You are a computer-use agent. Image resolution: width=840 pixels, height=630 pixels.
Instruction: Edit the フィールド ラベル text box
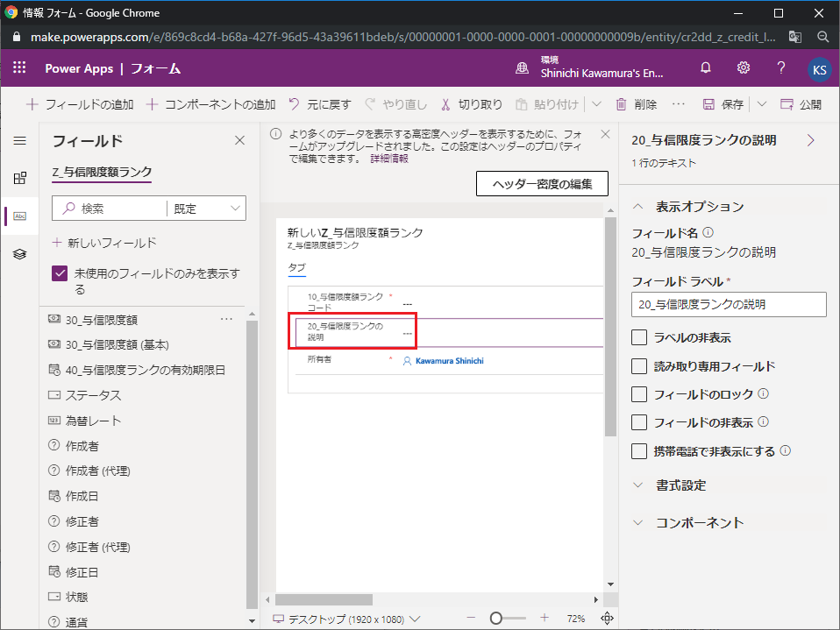click(729, 305)
